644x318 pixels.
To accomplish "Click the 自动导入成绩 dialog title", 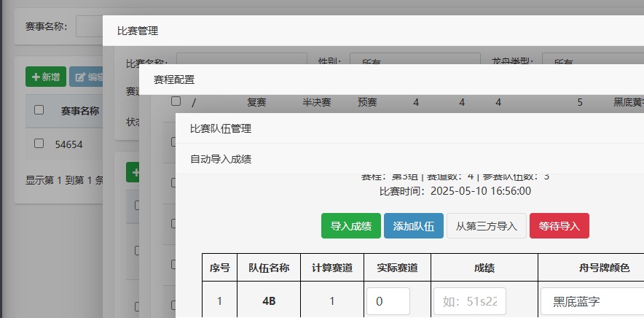I will 221,159.
